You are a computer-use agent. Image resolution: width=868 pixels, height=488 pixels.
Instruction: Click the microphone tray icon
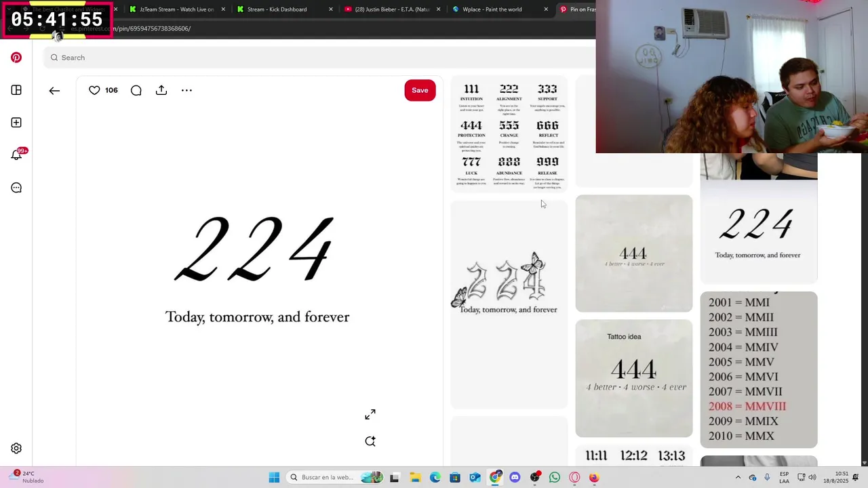767,477
